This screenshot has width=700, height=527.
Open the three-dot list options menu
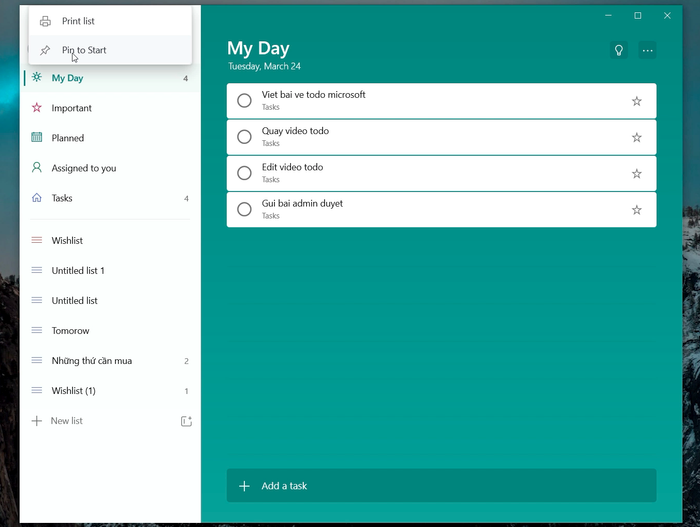click(x=647, y=50)
